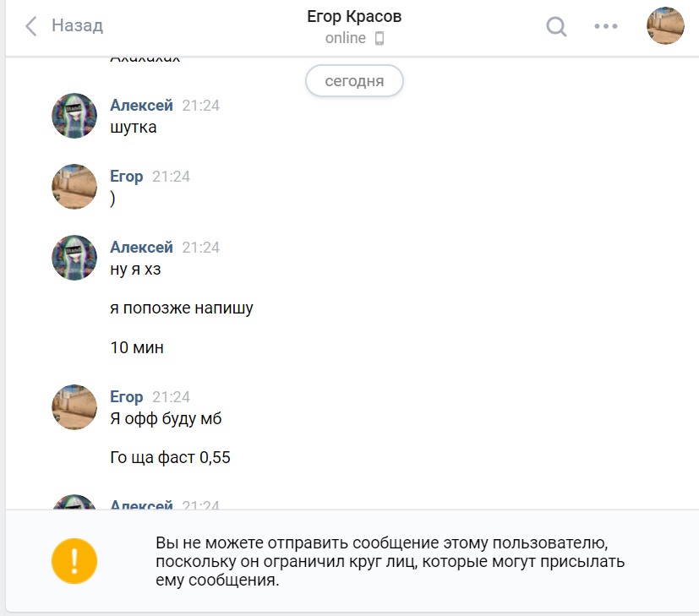
Task: Click the Егор Красов chat title
Action: point(354,17)
